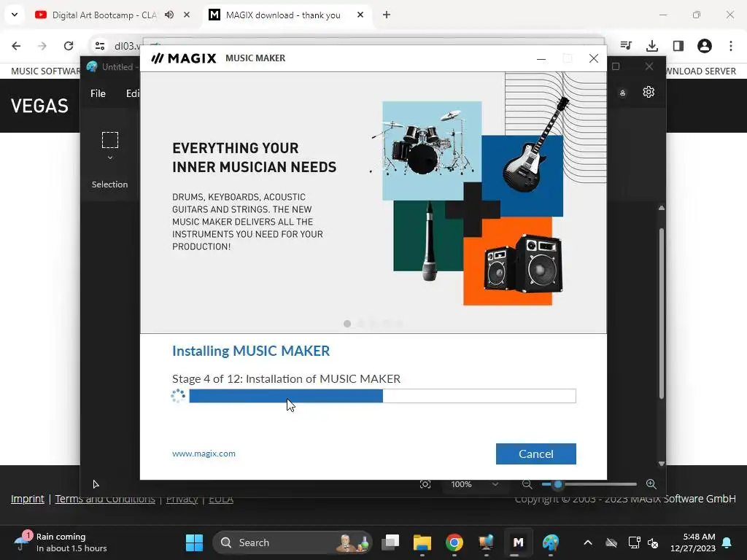Select the first slideshow page dot
747x560 pixels.
[x=347, y=324]
